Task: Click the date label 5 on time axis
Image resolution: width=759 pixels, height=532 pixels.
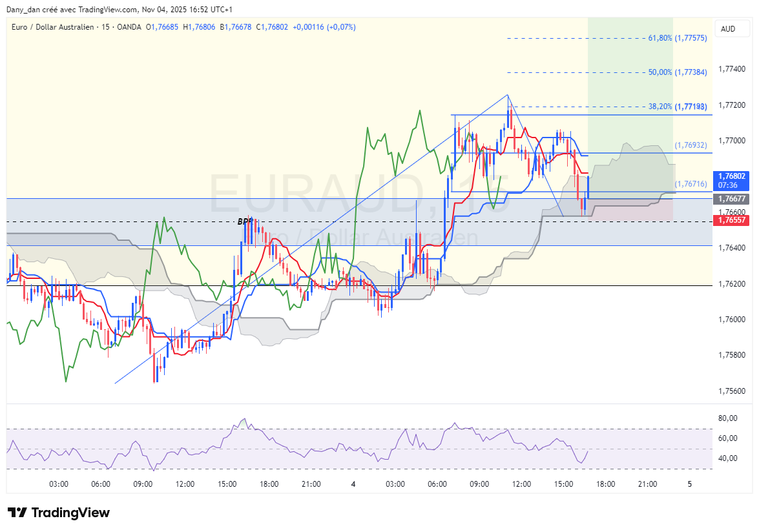Action: click(x=690, y=484)
